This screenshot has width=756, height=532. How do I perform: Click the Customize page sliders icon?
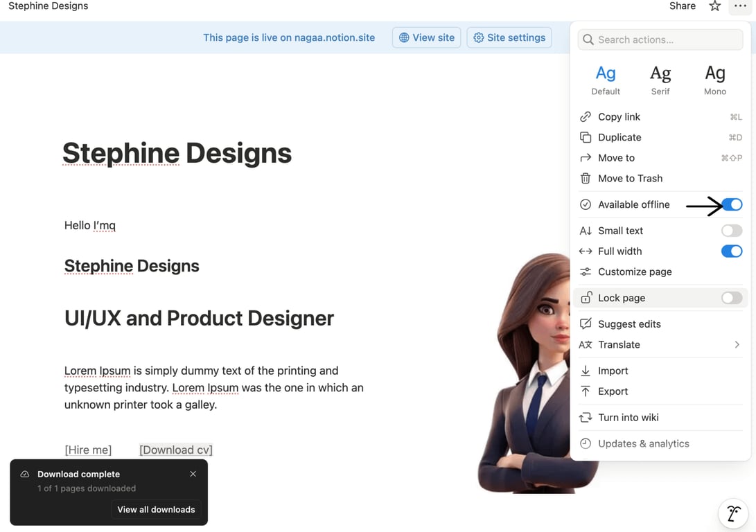586,272
